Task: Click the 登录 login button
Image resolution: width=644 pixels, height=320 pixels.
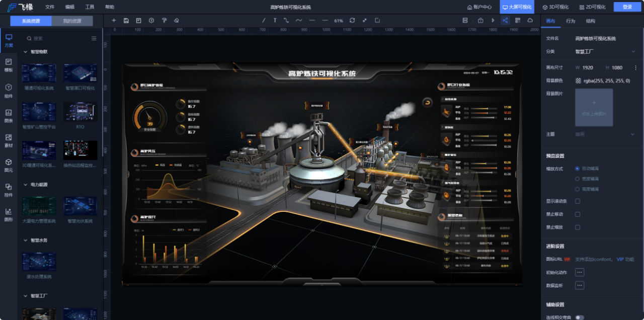Action: 627,7
